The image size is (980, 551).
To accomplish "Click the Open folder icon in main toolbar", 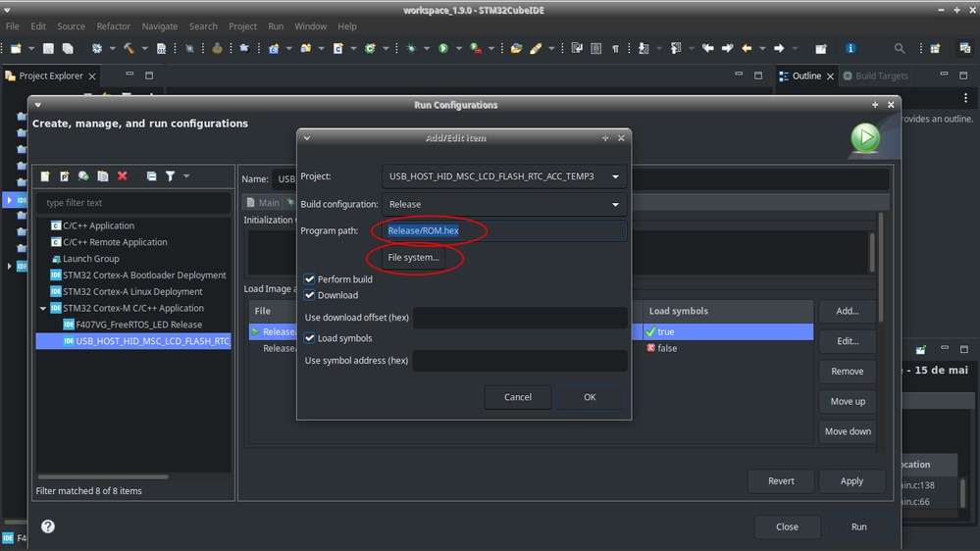I will tap(516, 48).
